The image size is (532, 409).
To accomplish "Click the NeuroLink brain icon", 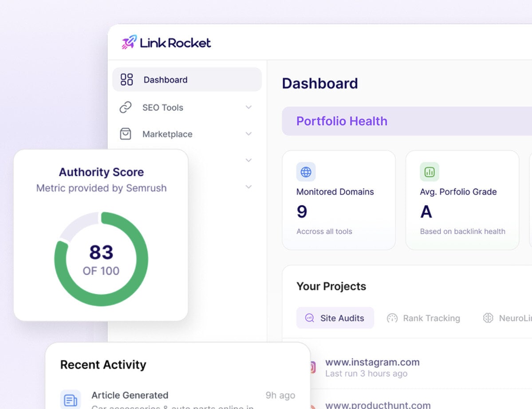I will click(488, 318).
